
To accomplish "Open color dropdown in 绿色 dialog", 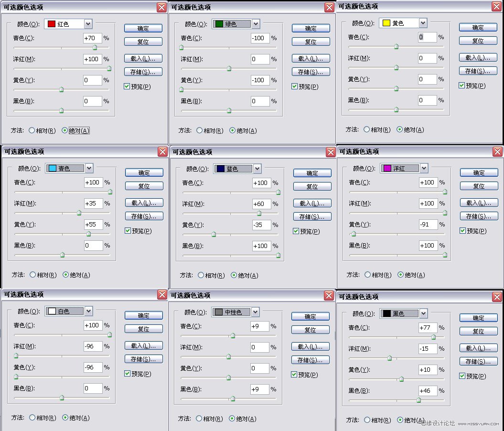I will 256,24.
